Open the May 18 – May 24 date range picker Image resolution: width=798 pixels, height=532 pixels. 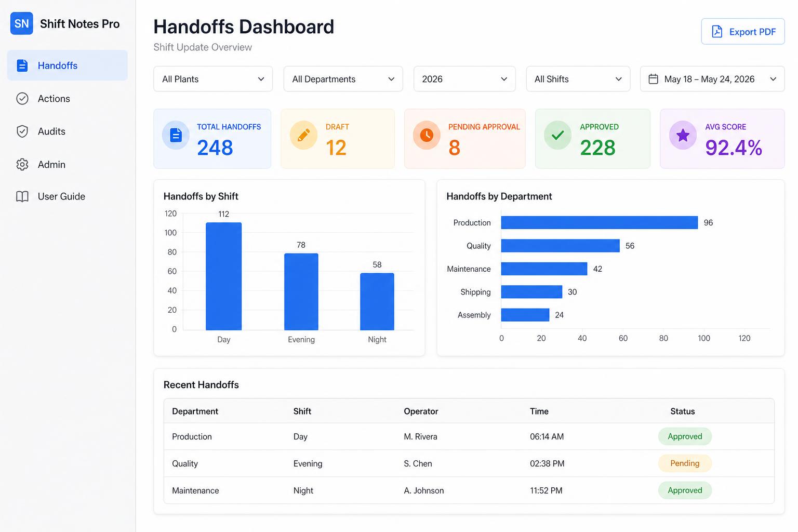712,79
